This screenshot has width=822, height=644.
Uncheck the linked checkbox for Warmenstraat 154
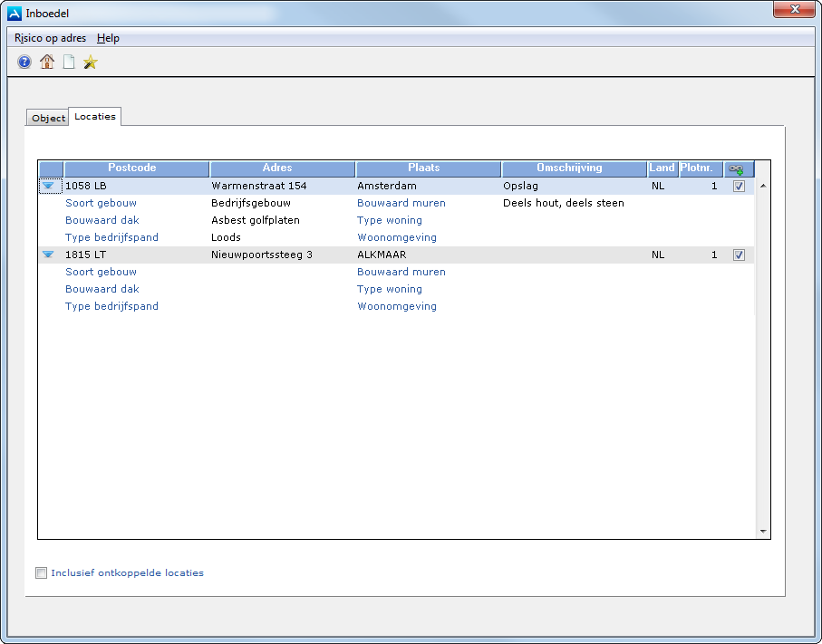[739, 187]
